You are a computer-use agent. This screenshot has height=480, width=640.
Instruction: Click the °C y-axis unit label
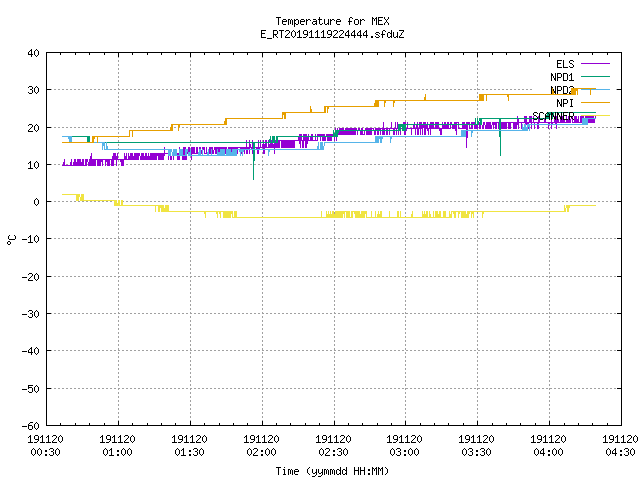point(11,240)
